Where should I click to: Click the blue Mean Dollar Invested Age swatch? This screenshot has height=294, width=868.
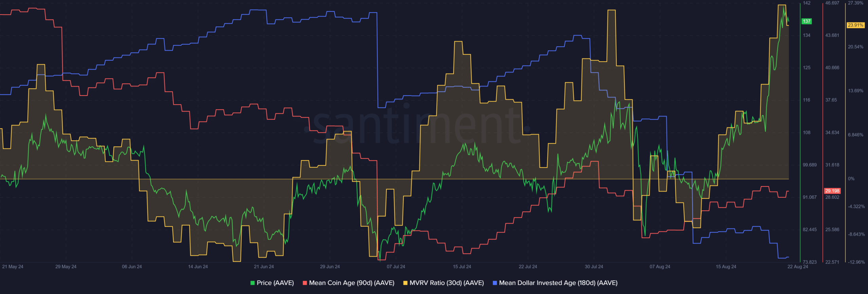(x=495, y=283)
